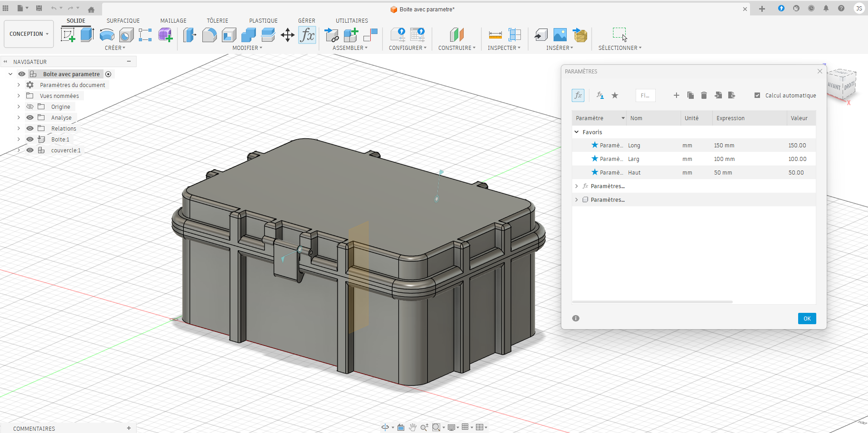
Task: Toggle visibility of Analyse folder
Action: (30, 117)
